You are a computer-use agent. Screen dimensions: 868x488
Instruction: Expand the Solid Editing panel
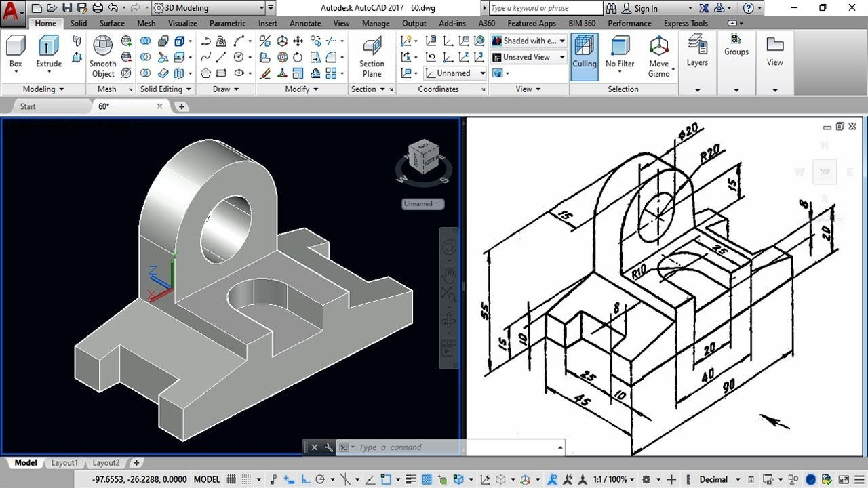click(165, 89)
